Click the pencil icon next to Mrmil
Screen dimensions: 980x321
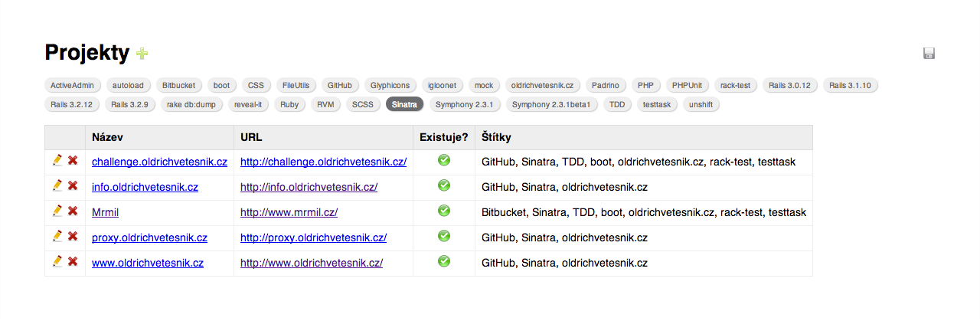(x=57, y=211)
